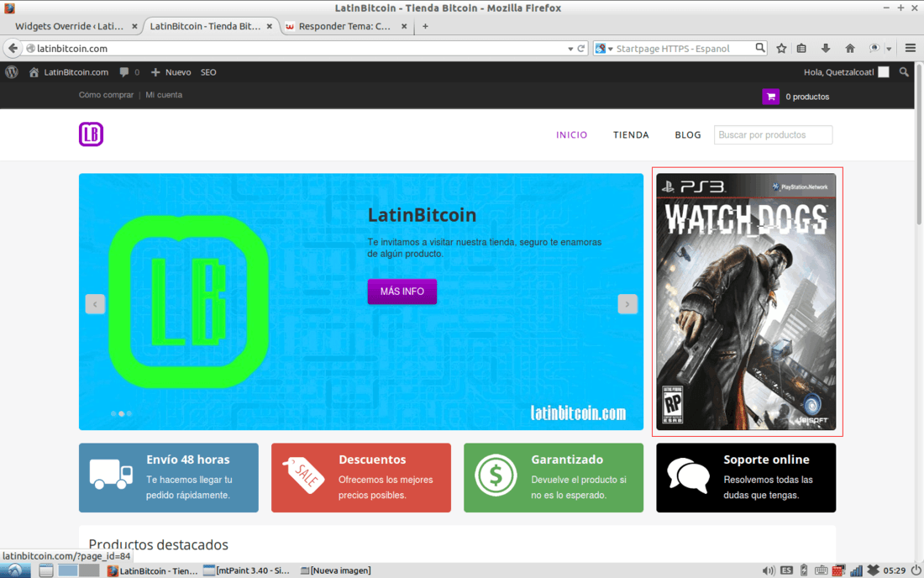Open the Downloads arrow icon
This screenshot has height=578, width=924.
click(x=826, y=49)
